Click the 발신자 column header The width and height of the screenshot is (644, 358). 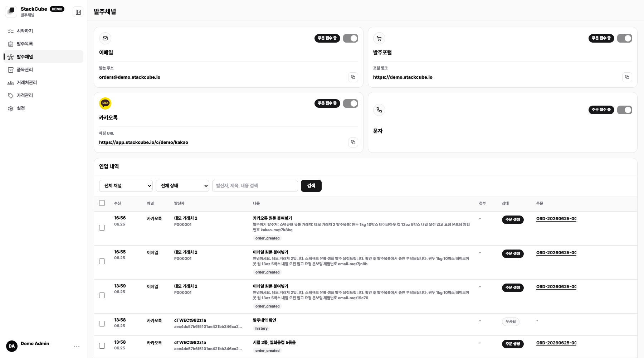coord(179,203)
